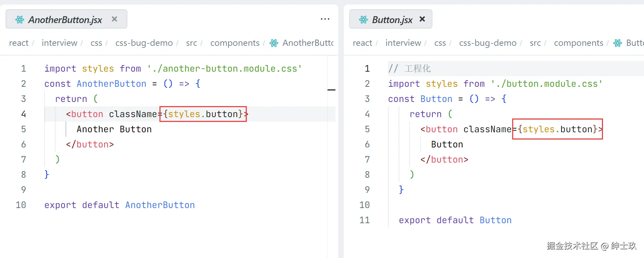Click './another-button.module.css' import path
The height and width of the screenshot is (258, 644).
224,69
